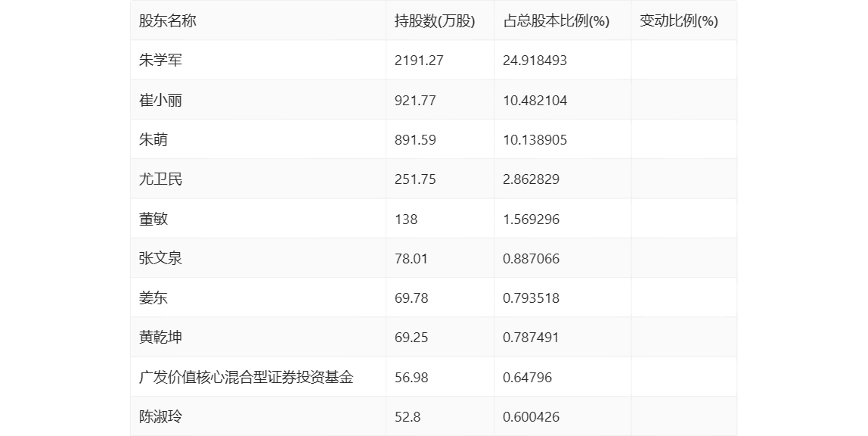Click the share count 2191.27
The height and width of the screenshot is (436, 868).
(x=419, y=61)
